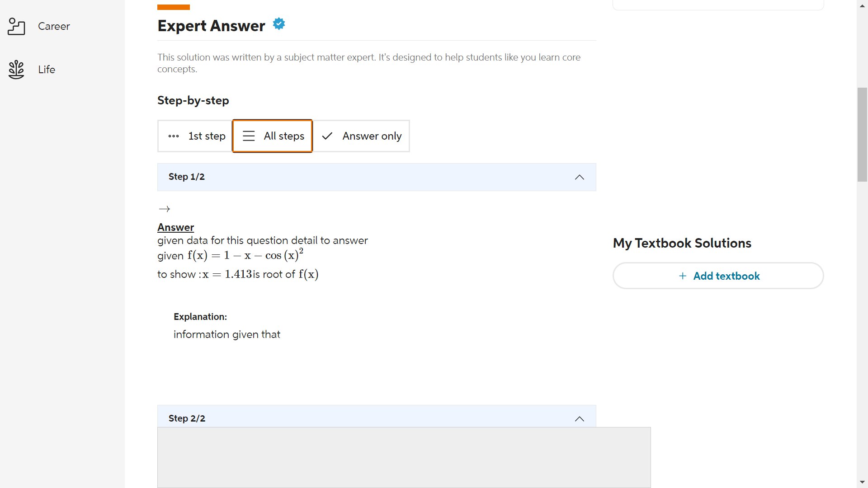Click the vertical scrollbar thumb
Screen dimensions: 868x488
862,135
